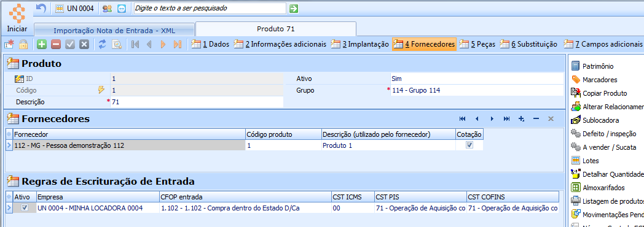Image resolution: width=644 pixels, height=227 pixels.
Task: Open the UN 0004 unit selector
Action: click(x=75, y=8)
